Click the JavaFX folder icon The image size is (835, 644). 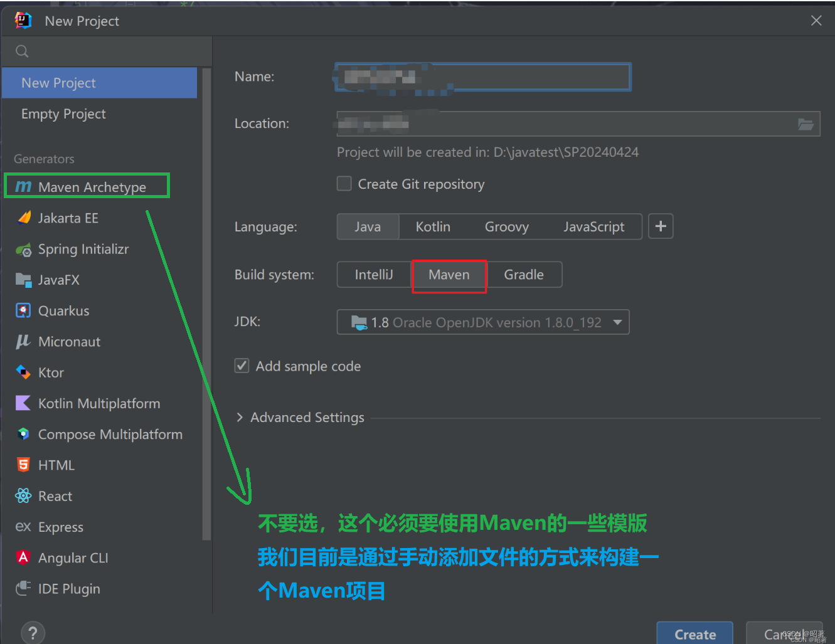pyautogui.click(x=24, y=280)
